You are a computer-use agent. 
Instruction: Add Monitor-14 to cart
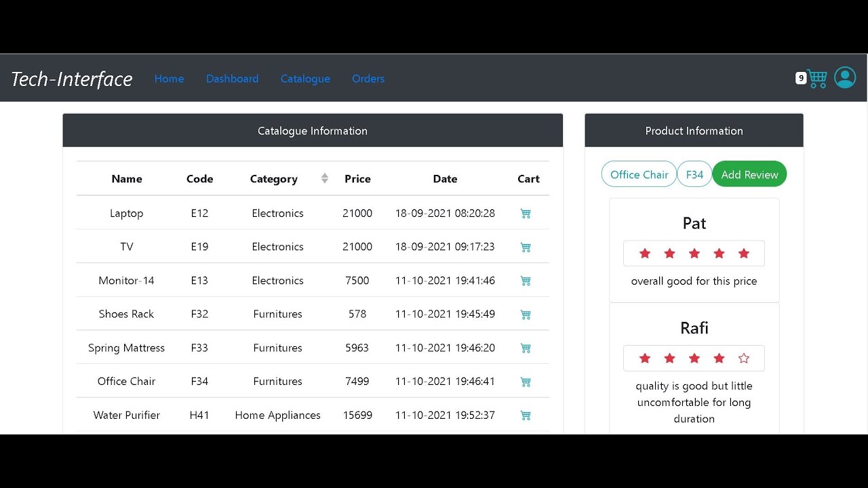526,281
